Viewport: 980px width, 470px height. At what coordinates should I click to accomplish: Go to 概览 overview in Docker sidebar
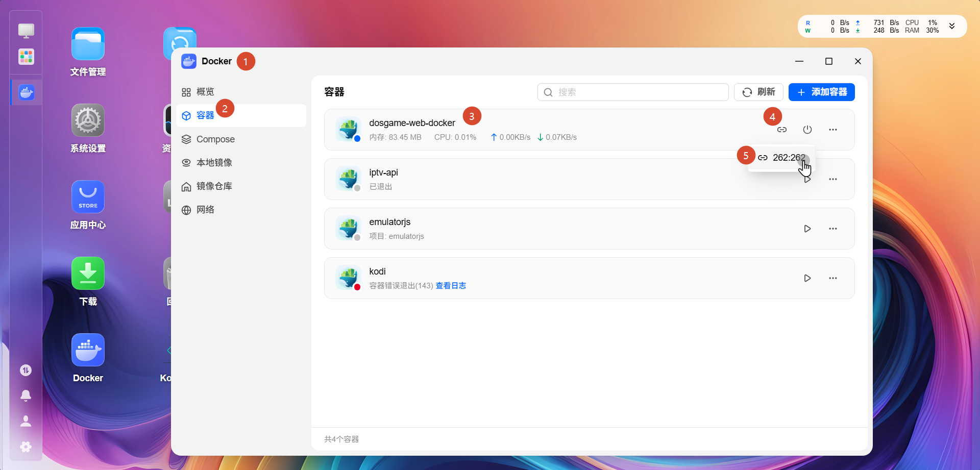point(241,92)
